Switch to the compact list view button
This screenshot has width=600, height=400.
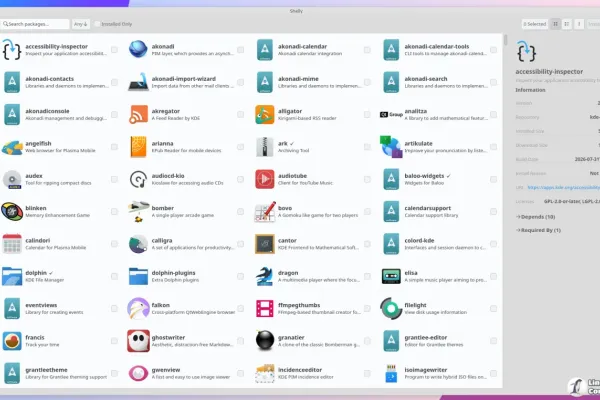pyautogui.click(x=567, y=24)
